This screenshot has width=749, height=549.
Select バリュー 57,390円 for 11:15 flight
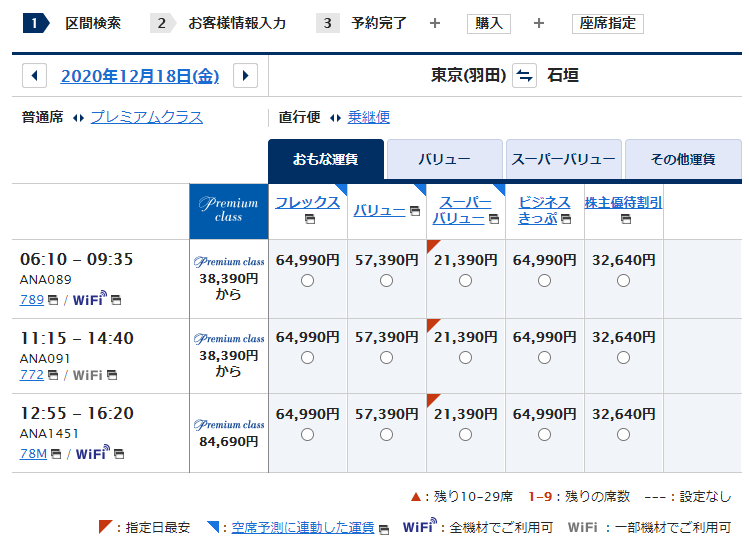pos(386,357)
